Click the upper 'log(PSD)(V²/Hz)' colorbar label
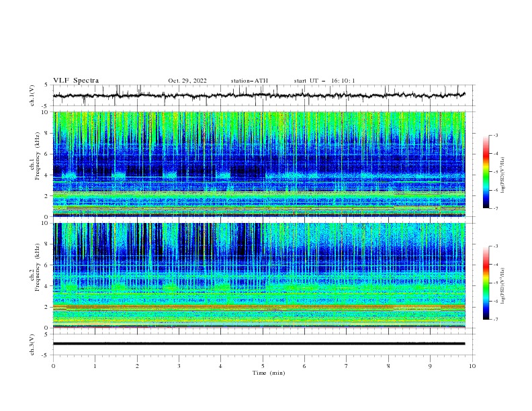Viewport: 532px width, 411px height. [x=502, y=175]
